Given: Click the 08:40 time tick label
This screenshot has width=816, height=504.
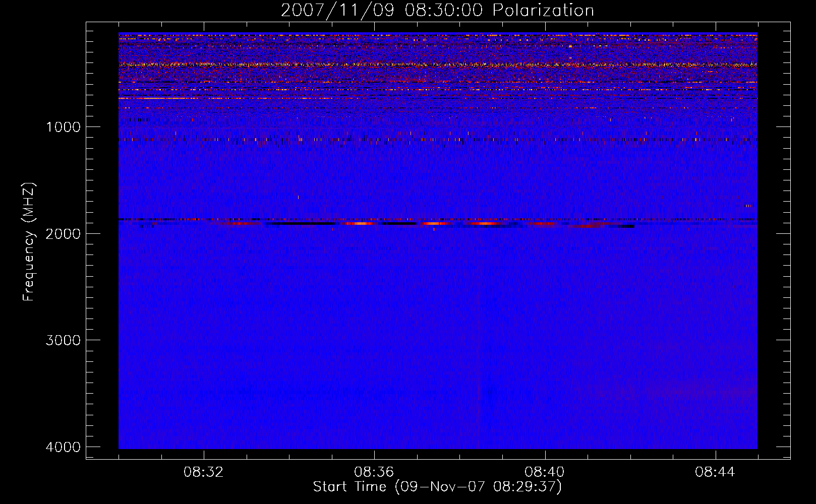Looking at the screenshot, I should coord(545,472).
